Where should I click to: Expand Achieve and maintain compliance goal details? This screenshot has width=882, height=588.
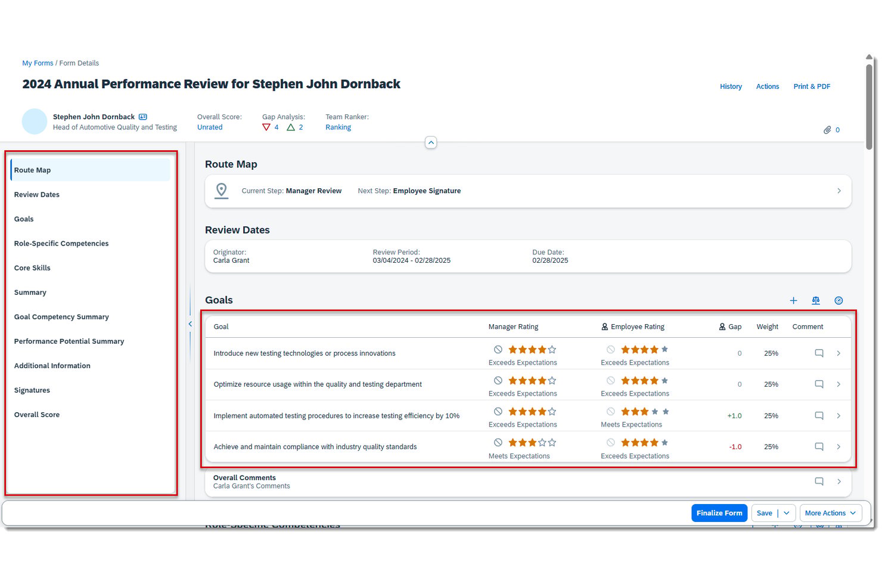pos(838,447)
